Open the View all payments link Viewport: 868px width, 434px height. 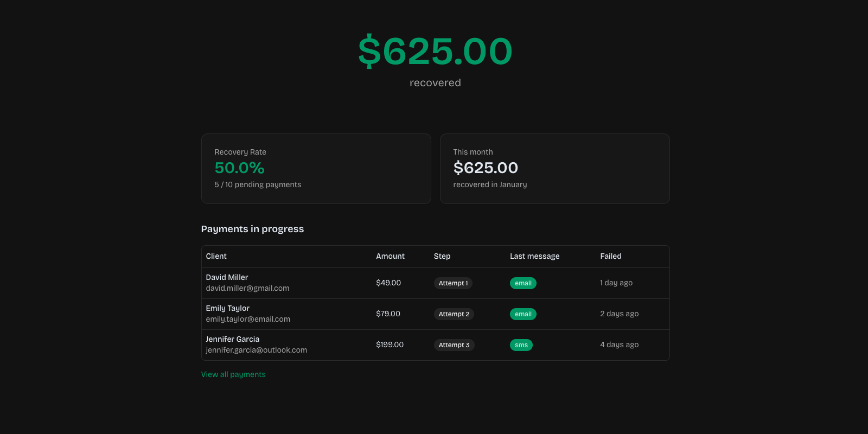233,374
